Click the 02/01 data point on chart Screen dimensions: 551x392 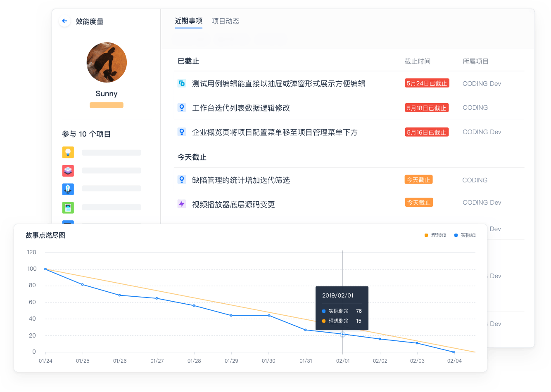click(x=342, y=334)
